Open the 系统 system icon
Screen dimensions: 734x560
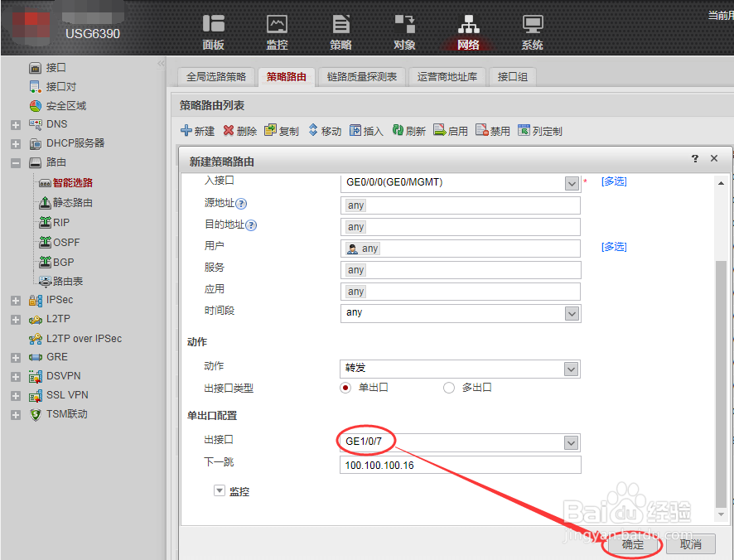532,24
